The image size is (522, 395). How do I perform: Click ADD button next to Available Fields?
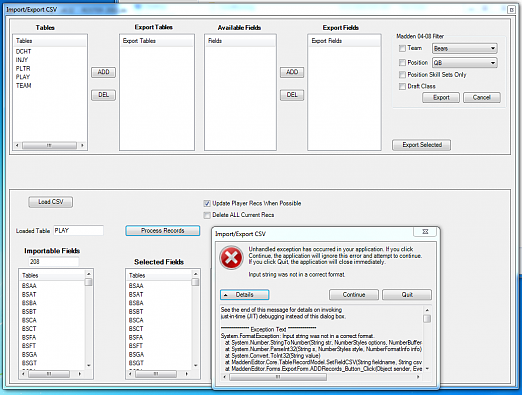coord(292,72)
